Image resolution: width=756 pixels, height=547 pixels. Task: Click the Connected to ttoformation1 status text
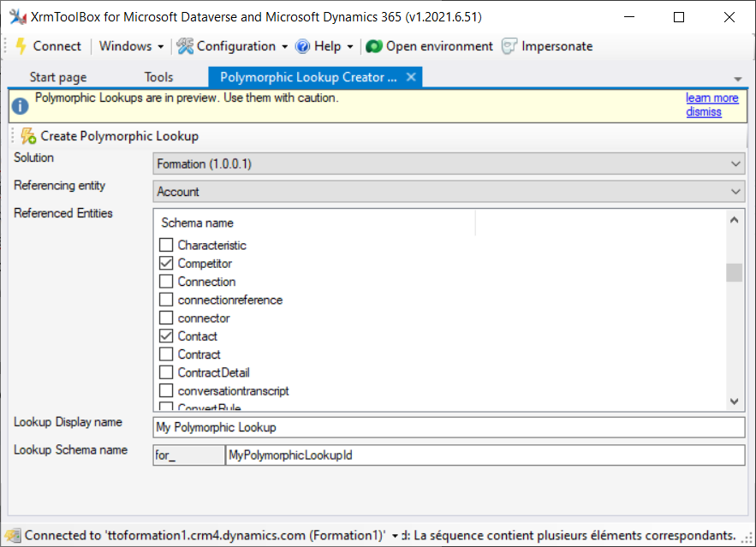205,535
